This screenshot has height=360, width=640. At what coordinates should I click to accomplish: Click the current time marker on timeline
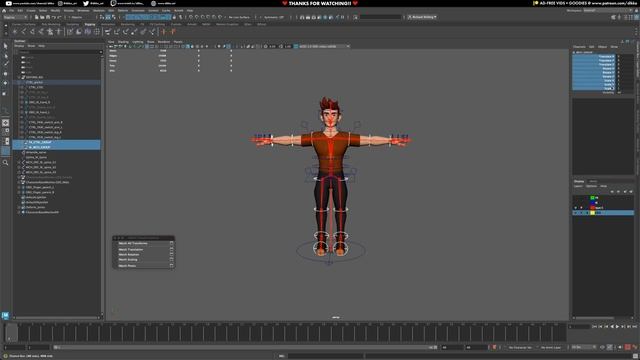tap(11, 333)
